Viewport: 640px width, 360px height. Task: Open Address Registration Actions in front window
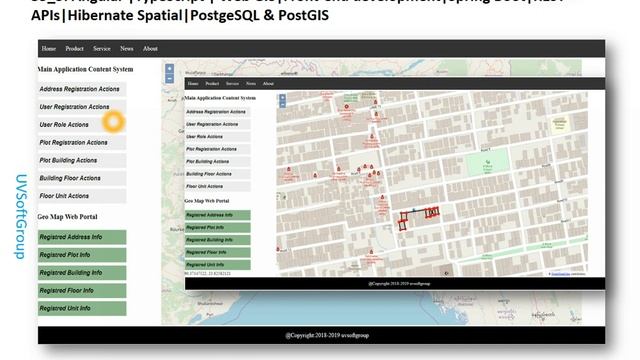218,112
